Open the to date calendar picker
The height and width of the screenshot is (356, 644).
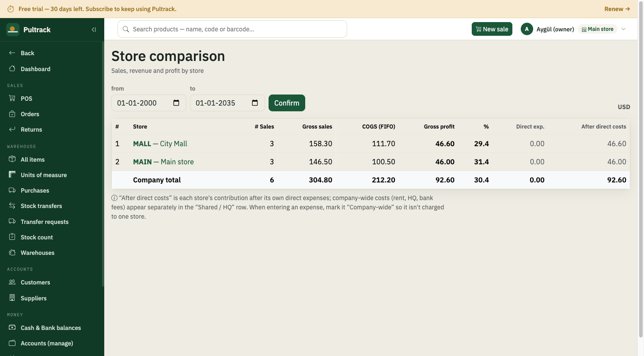(x=255, y=103)
